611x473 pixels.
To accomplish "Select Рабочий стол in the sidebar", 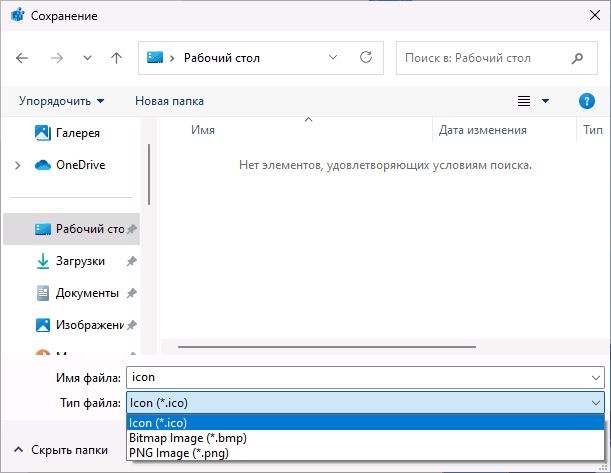I will [x=72, y=229].
